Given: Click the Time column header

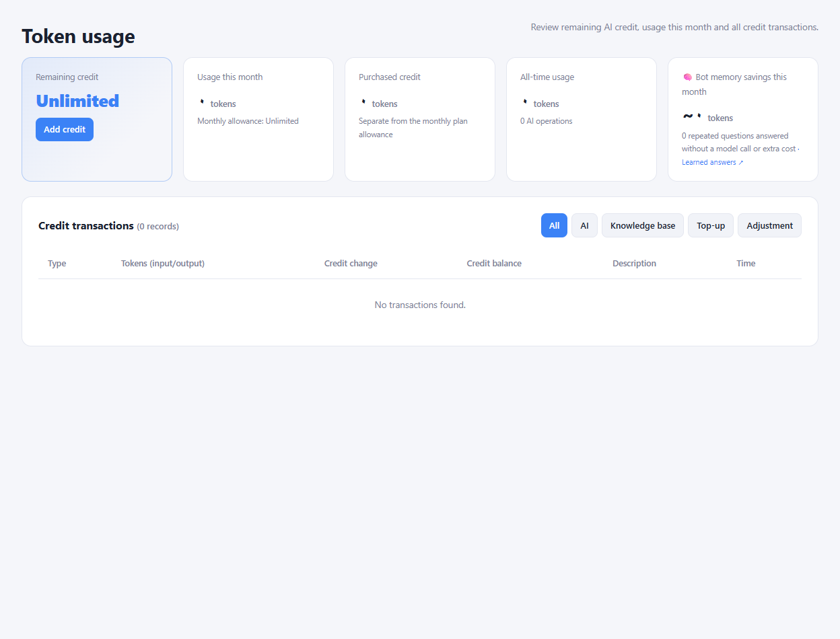Looking at the screenshot, I should point(746,263).
